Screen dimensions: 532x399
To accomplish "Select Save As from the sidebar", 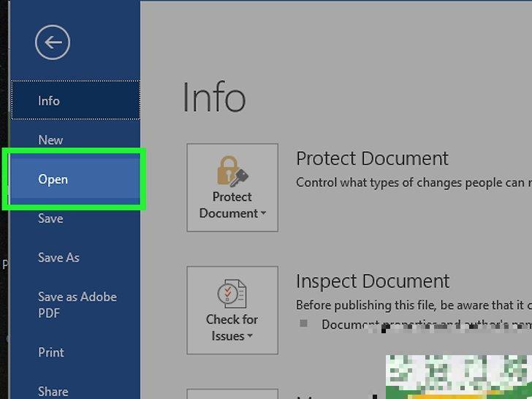I will (58, 257).
